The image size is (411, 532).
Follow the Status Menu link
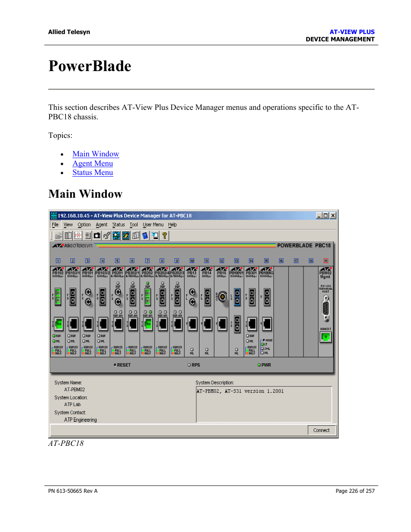pyautogui.click(x=93, y=173)
